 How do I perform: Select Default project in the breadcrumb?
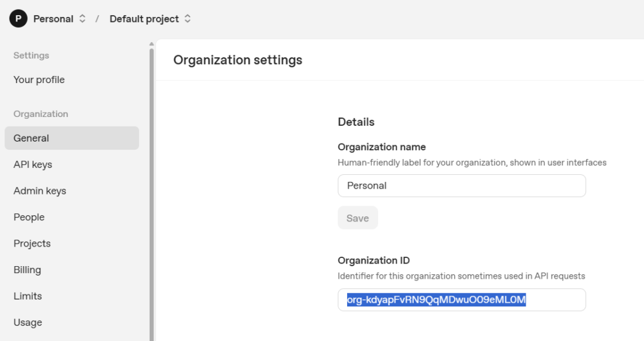[x=144, y=19]
